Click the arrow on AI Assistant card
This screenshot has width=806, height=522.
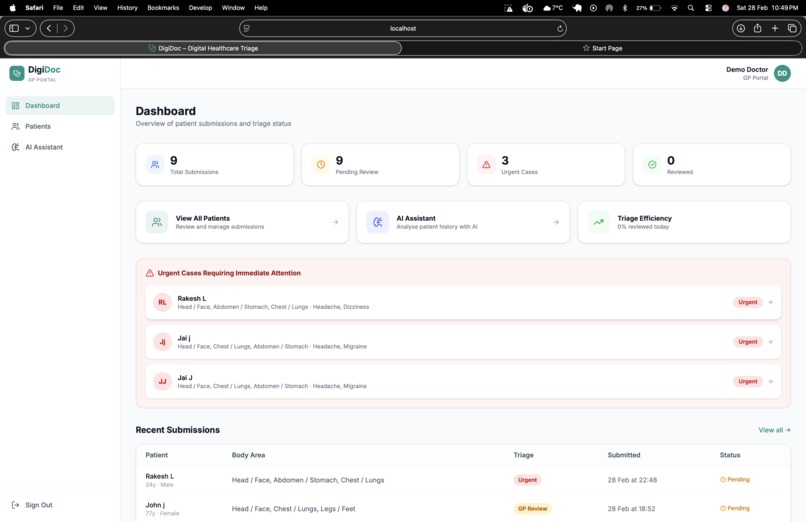pyautogui.click(x=556, y=222)
